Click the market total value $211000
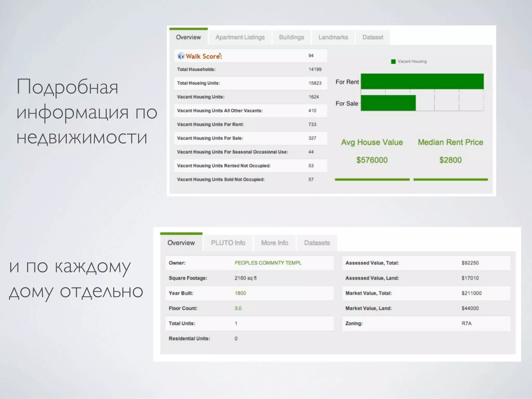 point(471,293)
